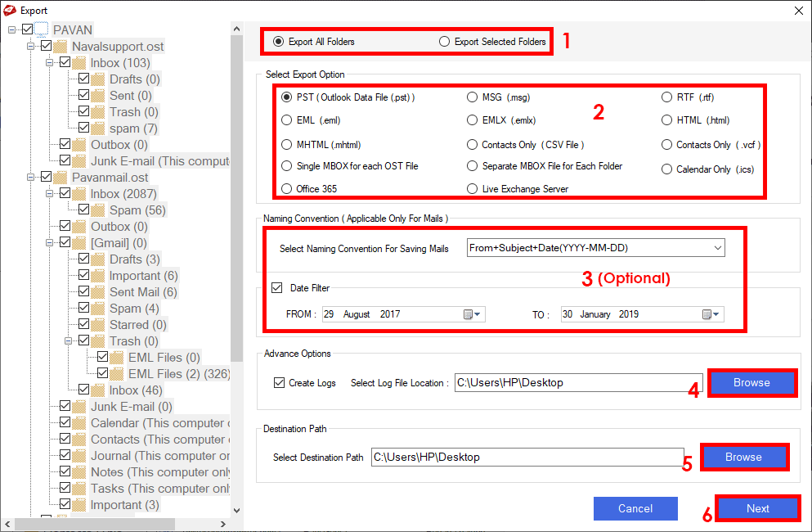Open the Naming Convention dropdown
This screenshot has width=812, height=532.
point(717,248)
